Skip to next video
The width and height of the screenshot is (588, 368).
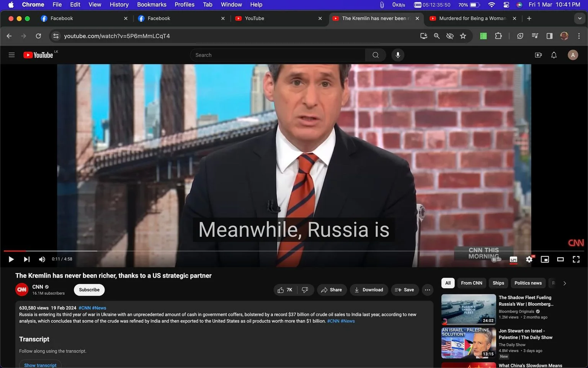[x=26, y=260]
